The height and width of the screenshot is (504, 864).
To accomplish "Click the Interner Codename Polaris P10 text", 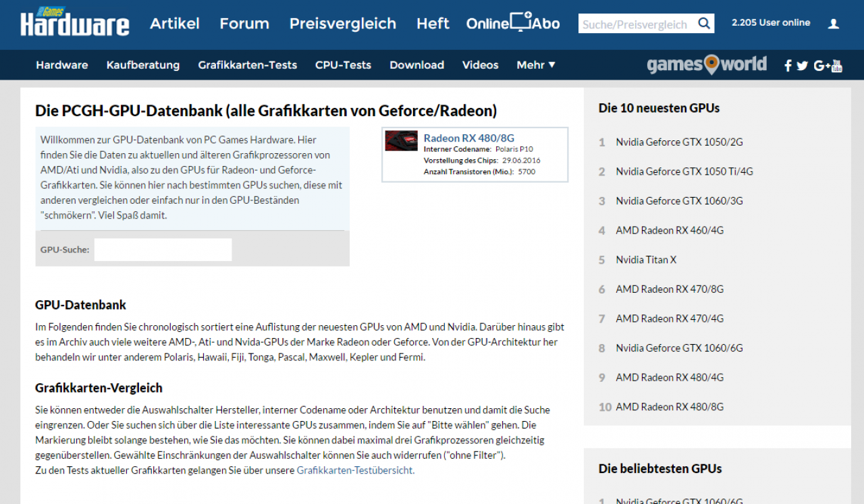I will (479, 149).
